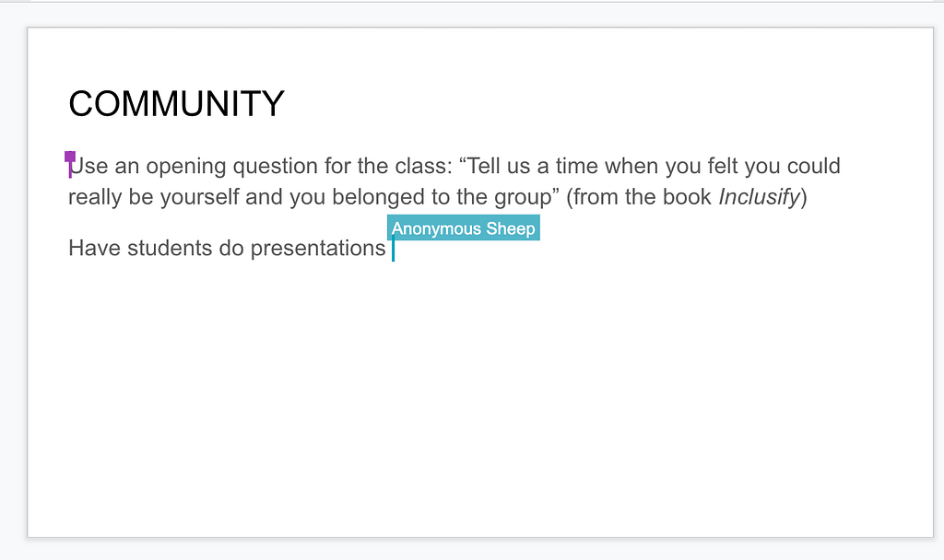
Task: Click the word "opening" in first line
Action: [185, 167]
